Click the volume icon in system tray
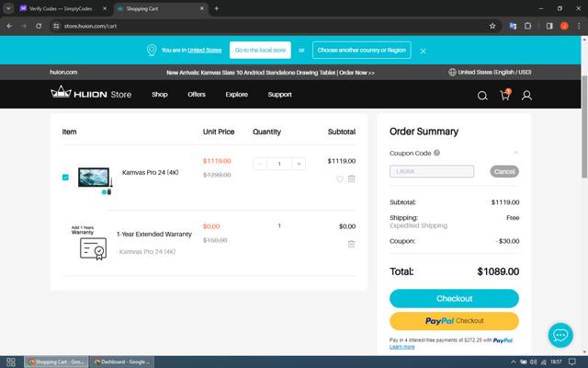This screenshot has width=588, height=368. [533, 362]
